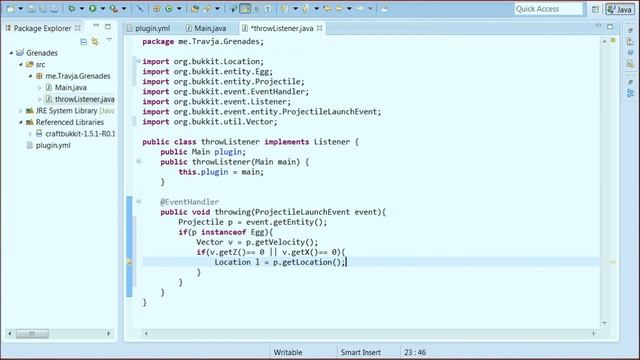Click the Java perspective button
Screen dimensions: 640x360
[620, 9]
